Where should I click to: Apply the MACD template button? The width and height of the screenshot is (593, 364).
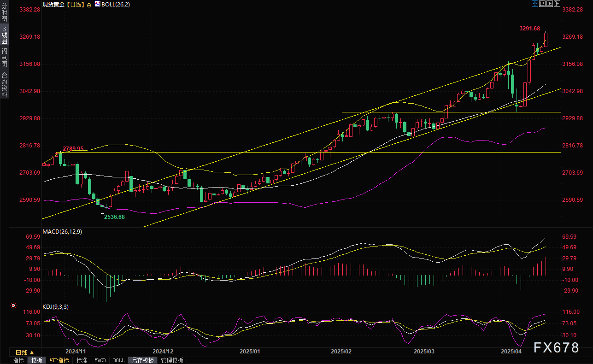tap(100, 360)
